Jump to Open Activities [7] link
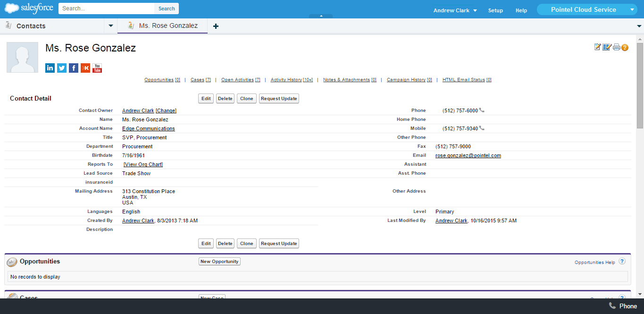Viewport: 644px width, 314px height. point(241,80)
